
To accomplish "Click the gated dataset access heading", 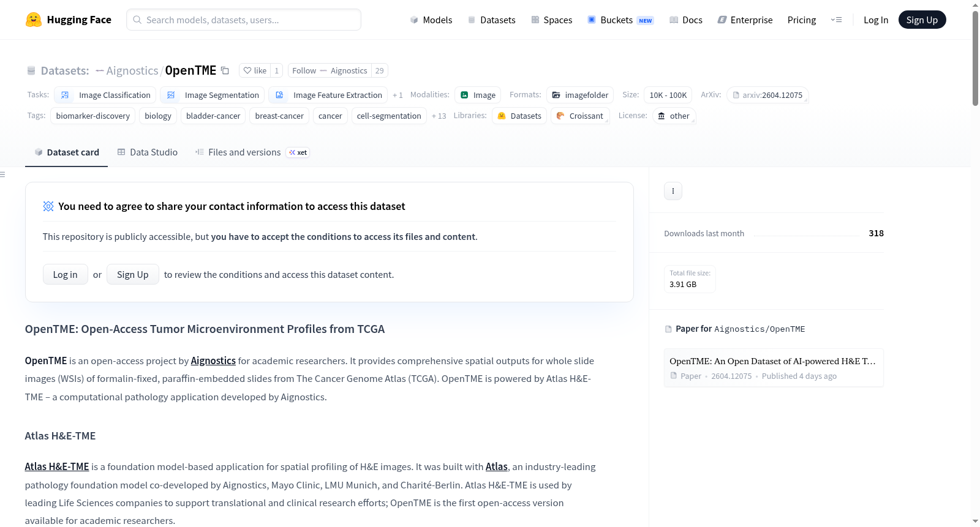I will click(x=232, y=206).
